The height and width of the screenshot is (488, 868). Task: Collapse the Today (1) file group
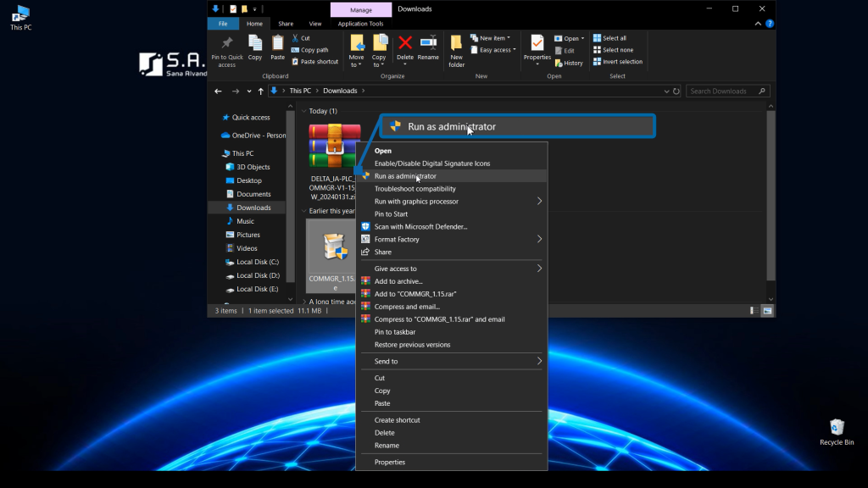click(x=304, y=111)
